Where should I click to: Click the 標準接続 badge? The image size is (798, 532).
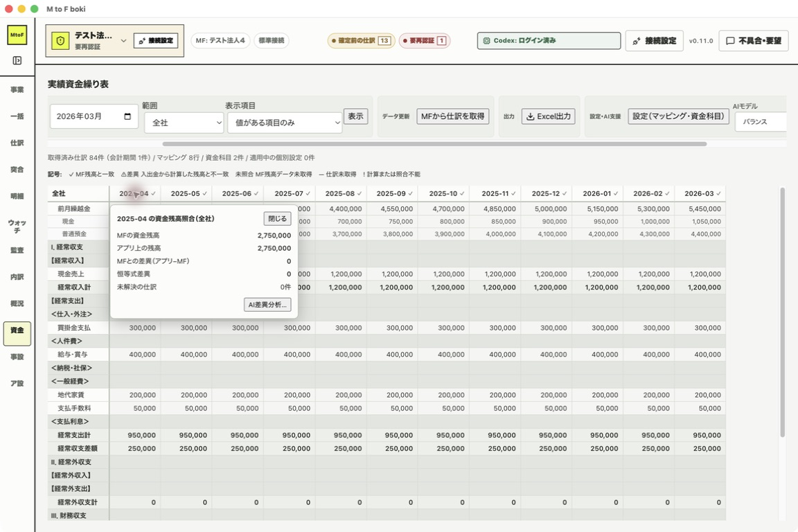coord(272,40)
